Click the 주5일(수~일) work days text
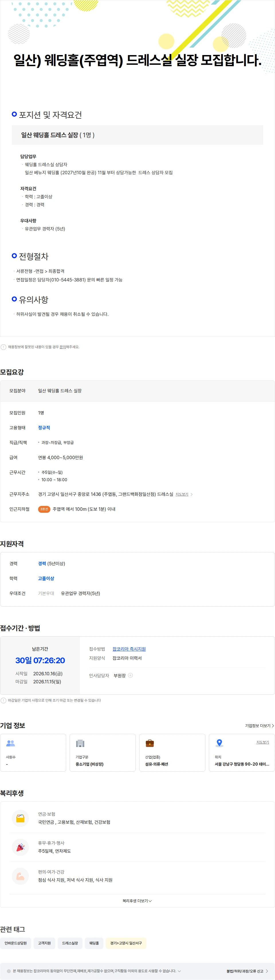The width and height of the screenshot is (275, 980). 52,472
